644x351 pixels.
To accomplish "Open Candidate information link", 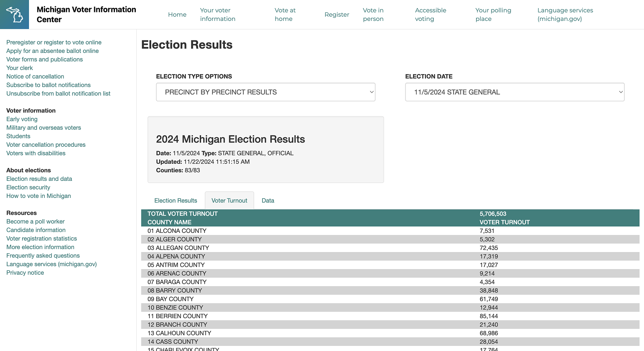I will (x=36, y=230).
